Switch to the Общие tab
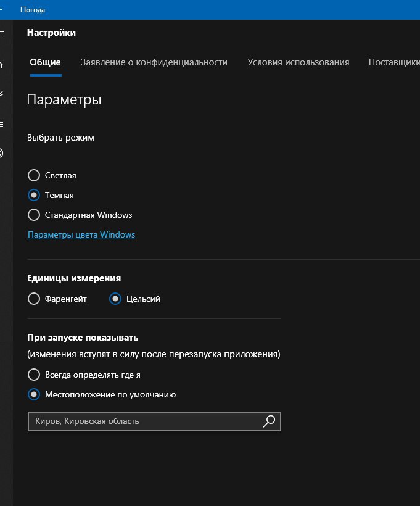This screenshot has width=420, height=506. [x=46, y=62]
